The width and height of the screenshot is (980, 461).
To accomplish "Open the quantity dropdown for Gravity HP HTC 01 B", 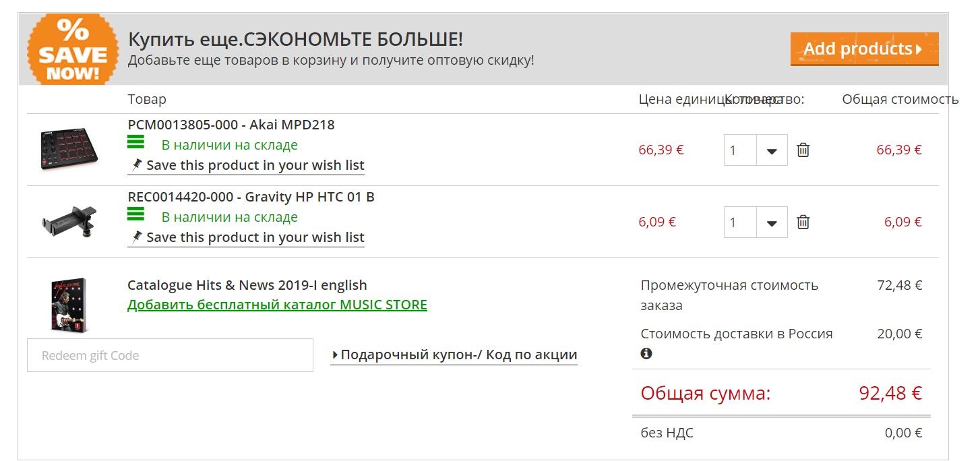I will tap(772, 222).
